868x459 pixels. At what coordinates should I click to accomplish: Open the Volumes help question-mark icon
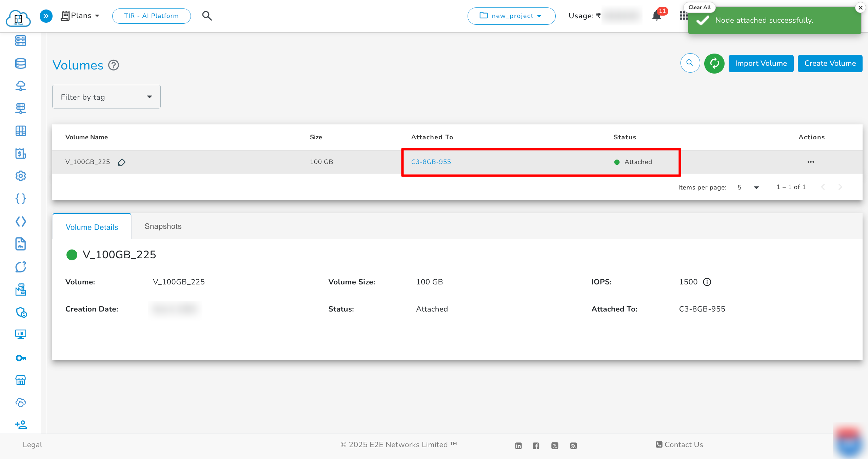pyautogui.click(x=114, y=65)
